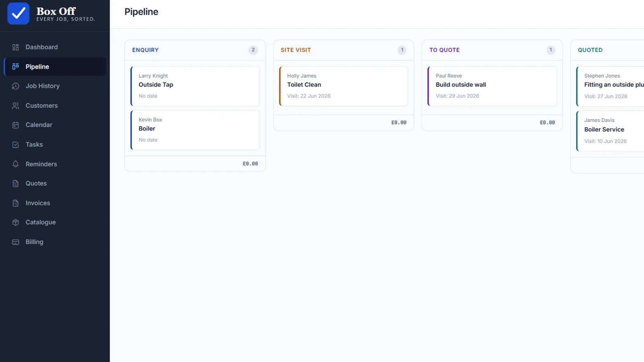The image size is (644, 362).
Task: Open Paul Reeve's Build outside wall card
Action: (x=492, y=86)
